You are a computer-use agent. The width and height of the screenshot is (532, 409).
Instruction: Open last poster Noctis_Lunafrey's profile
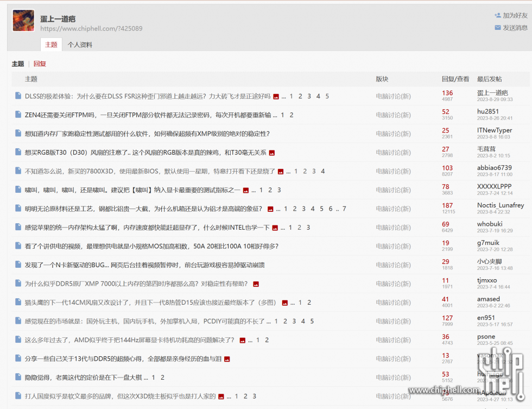click(x=501, y=205)
